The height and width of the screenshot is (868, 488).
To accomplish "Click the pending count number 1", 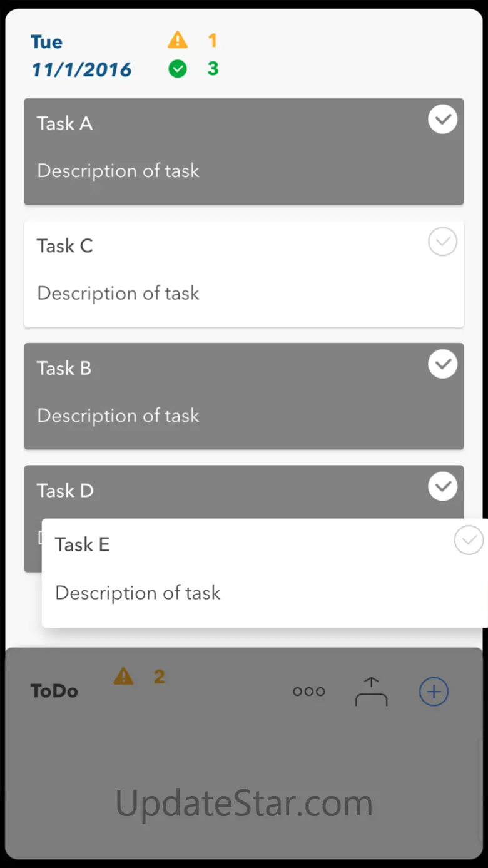I will [213, 41].
